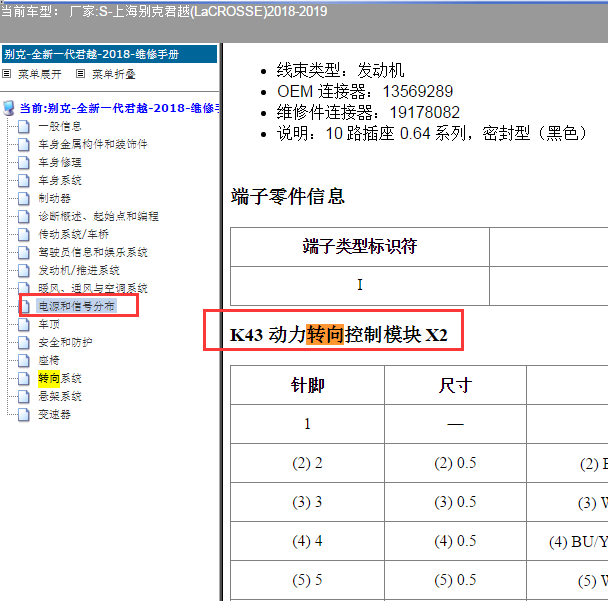This screenshot has width=608, height=601.
Task: Open 暖风、通风与空调系统 chapter
Action: (93, 288)
